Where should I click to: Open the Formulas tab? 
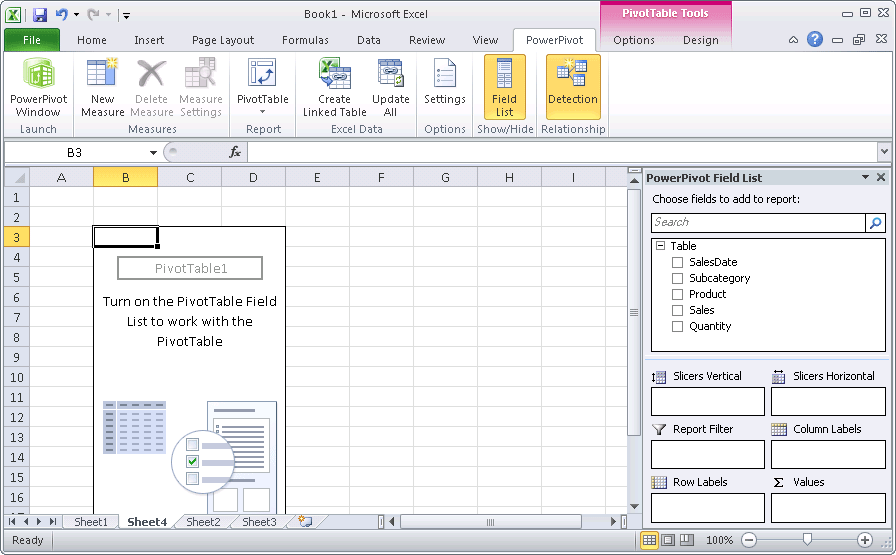pyautogui.click(x=305, y=40)
